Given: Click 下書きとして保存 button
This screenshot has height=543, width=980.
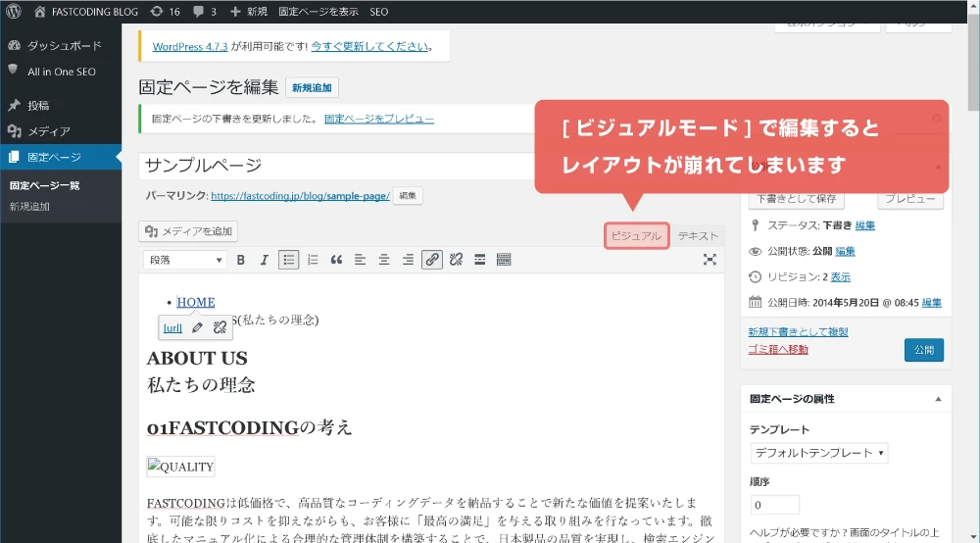Looking at the screenshot, I should 796,199.
